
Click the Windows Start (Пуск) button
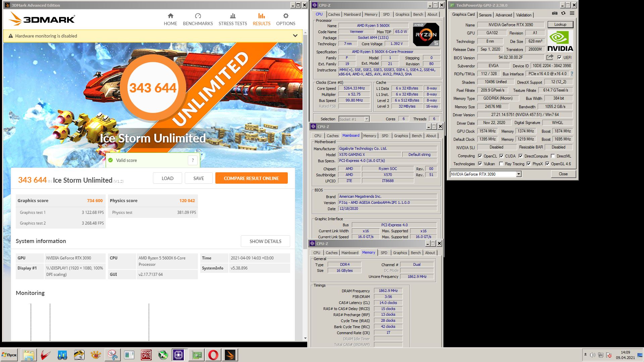(9, 355)
